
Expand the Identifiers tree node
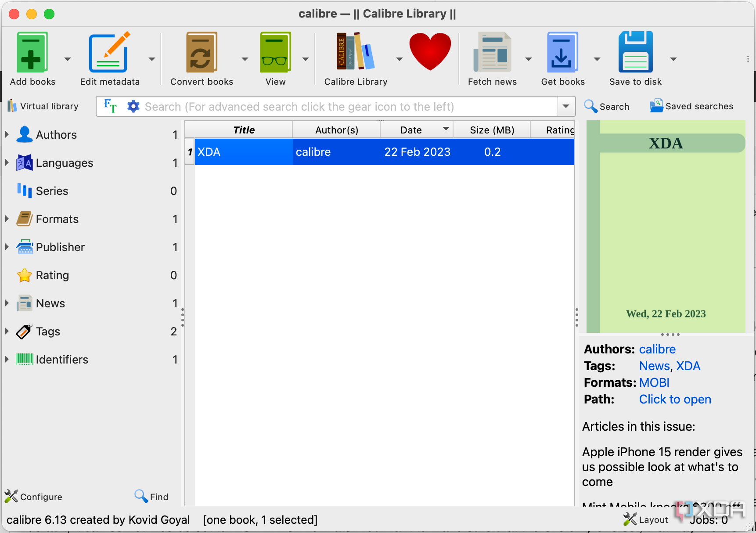[7, 359]
